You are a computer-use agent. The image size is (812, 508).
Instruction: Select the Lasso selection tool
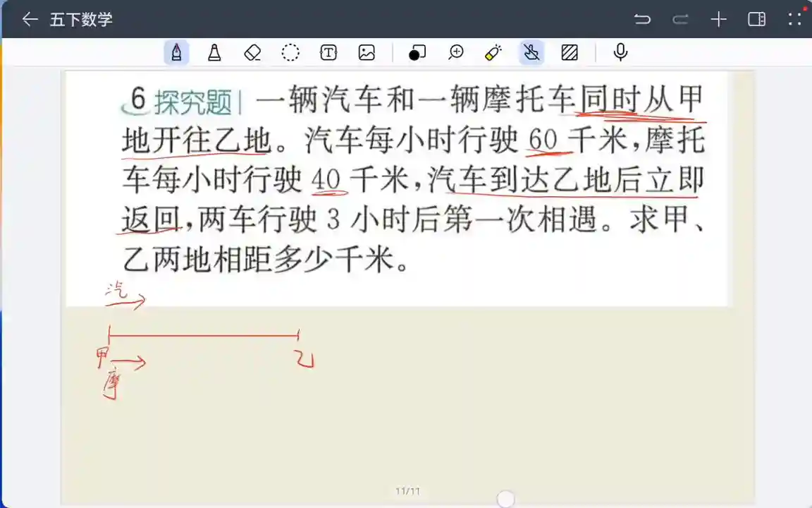click(290, 52)
